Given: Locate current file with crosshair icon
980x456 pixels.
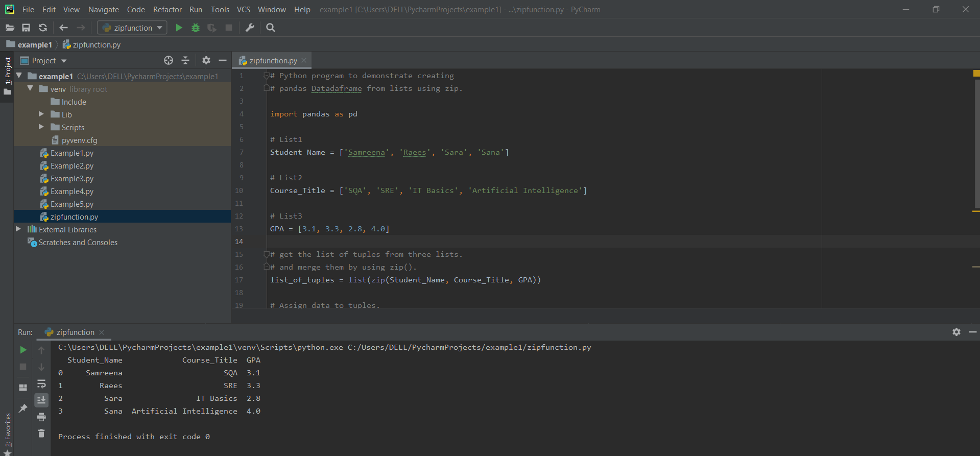Looking at the screenshot, I should tap(169, 60).
